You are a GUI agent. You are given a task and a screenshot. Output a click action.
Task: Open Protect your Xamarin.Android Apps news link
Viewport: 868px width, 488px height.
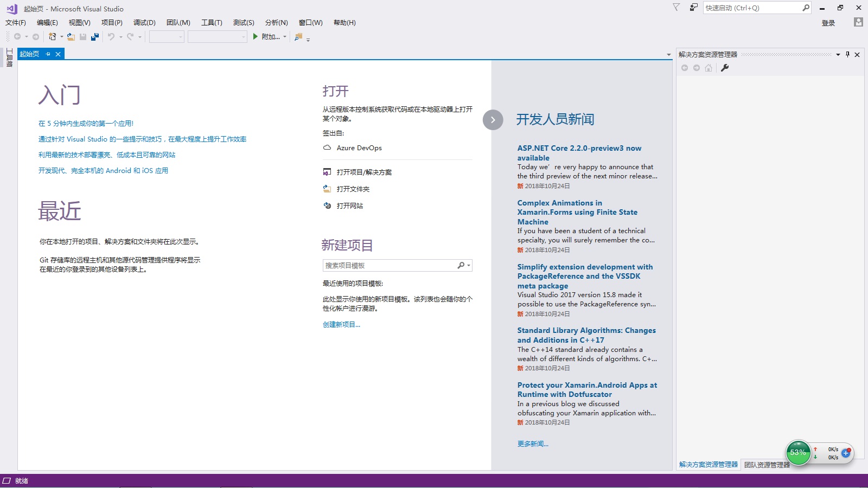pyautogui.click(x=587, y=390)
